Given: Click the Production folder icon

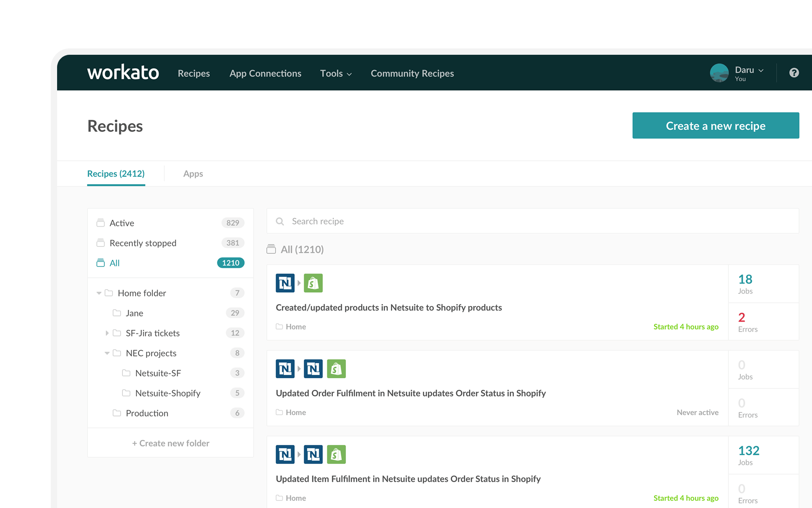Looking at the screenshot, I should [x=117, y=413].
